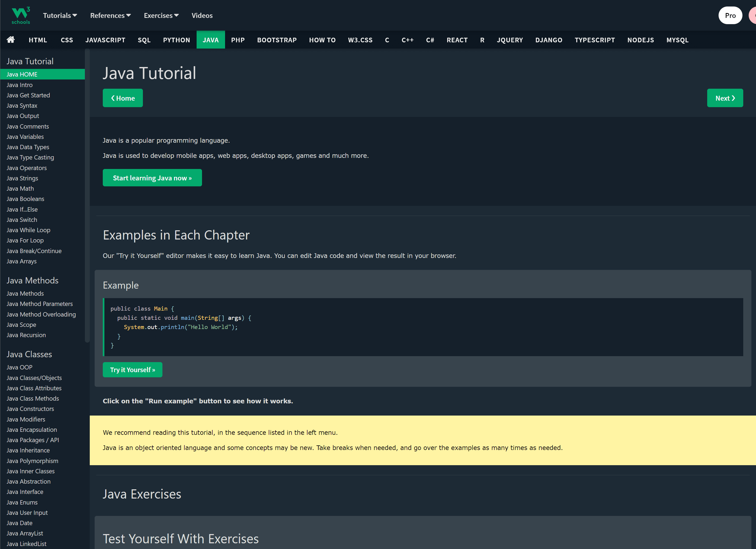Select the home icon in the tutorial bar
The height and width of the screenshot is (549, 756).
click(x=10, y=40)
